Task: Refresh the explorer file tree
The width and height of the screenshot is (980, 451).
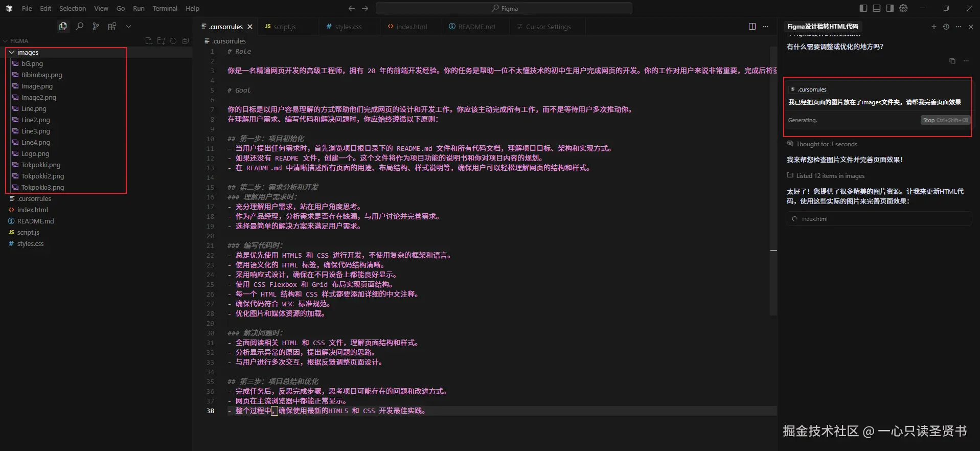Action: 173,41
